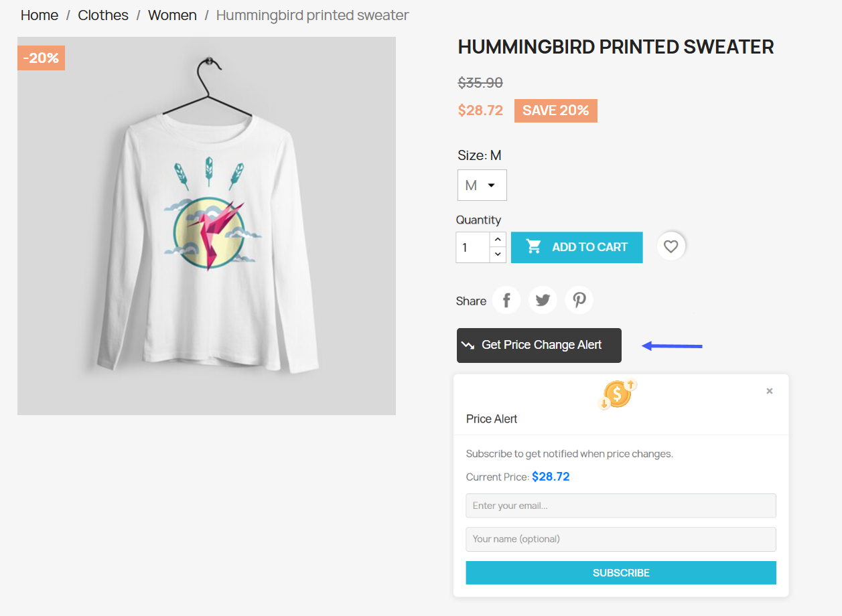Go to Home breadcrumb
This screenshot has width=842, height=616.
pos(40,15)
